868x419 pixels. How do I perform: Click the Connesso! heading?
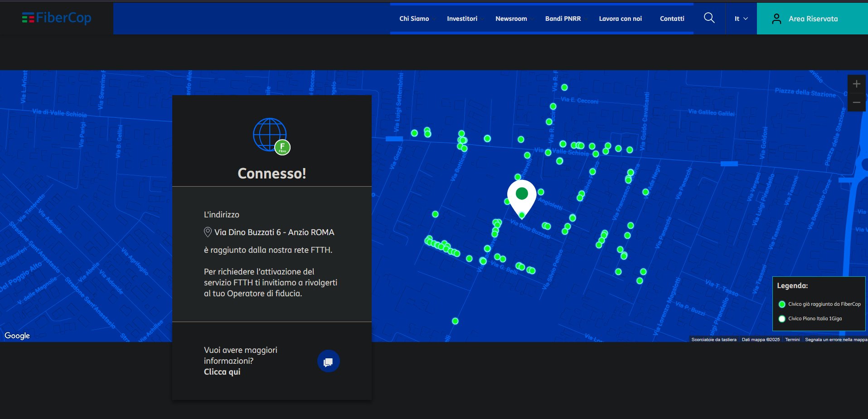pyautogui.click(x=272, y=173)
